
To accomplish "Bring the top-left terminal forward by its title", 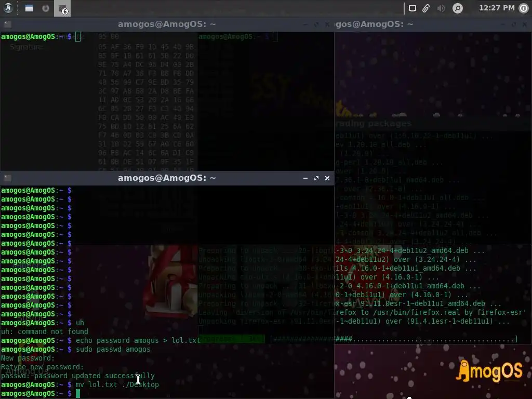I will tap(167, 24).
